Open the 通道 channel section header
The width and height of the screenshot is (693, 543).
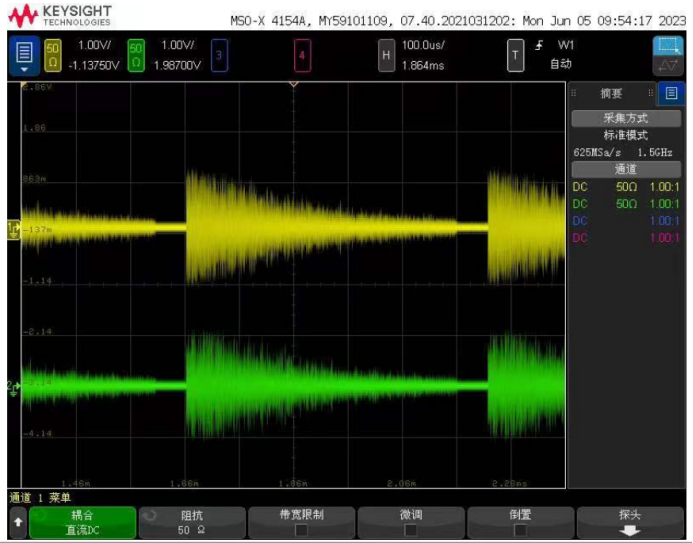pyautogui.click(x=625, y=169)
